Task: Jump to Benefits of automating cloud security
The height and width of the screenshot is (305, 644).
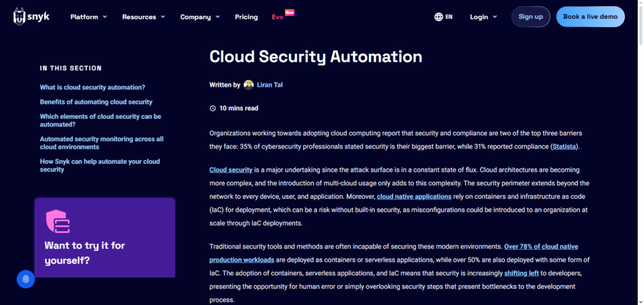Action: coord(96,102)
